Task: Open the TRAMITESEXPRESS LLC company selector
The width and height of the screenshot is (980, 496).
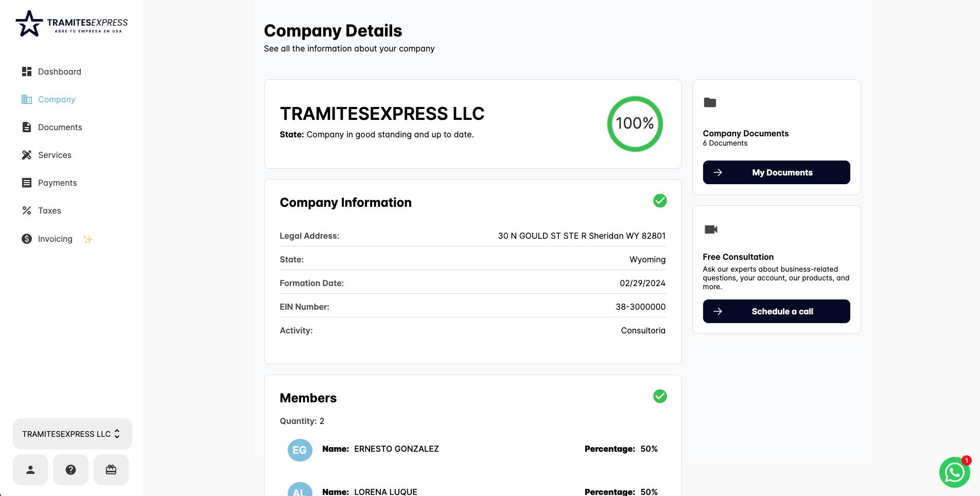Action: tap(73, 434)
